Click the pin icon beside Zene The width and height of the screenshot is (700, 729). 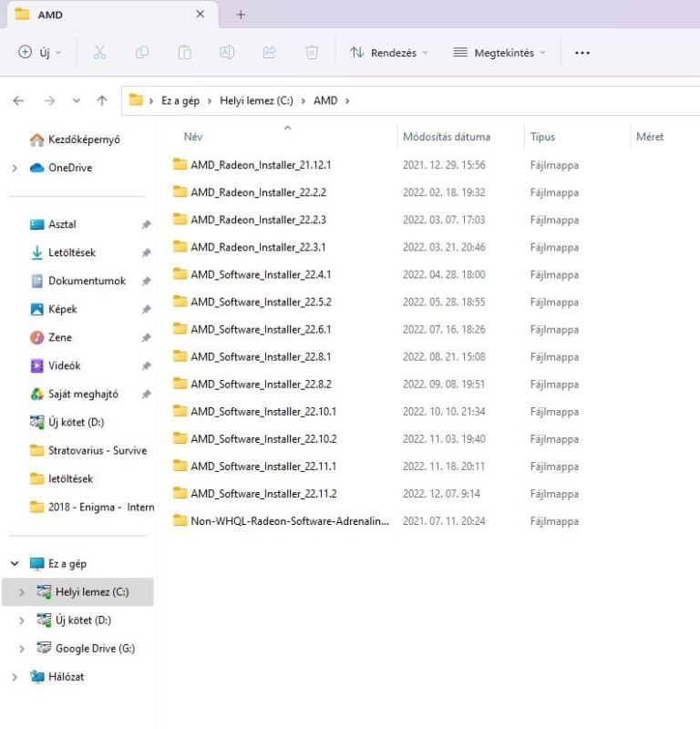tap(146, 337)
